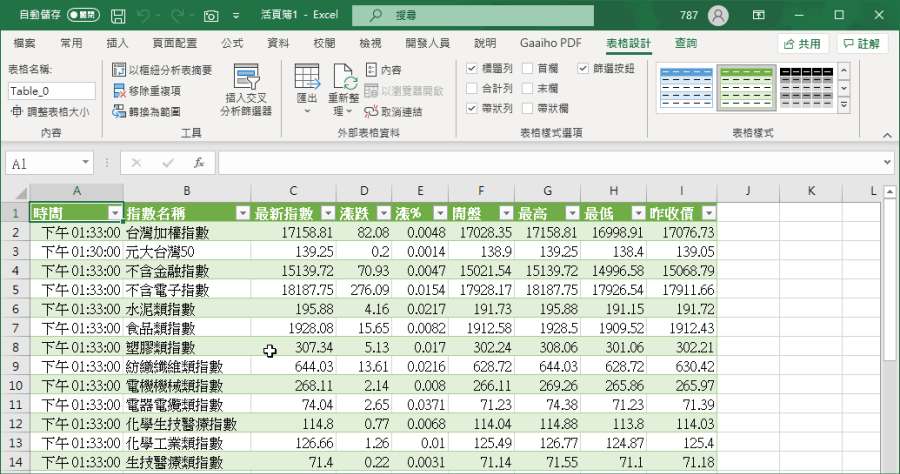The height and width of the screenshot is (474, 900).
Task: Switch to the 公式 tab
Action: tap(232, 43)
